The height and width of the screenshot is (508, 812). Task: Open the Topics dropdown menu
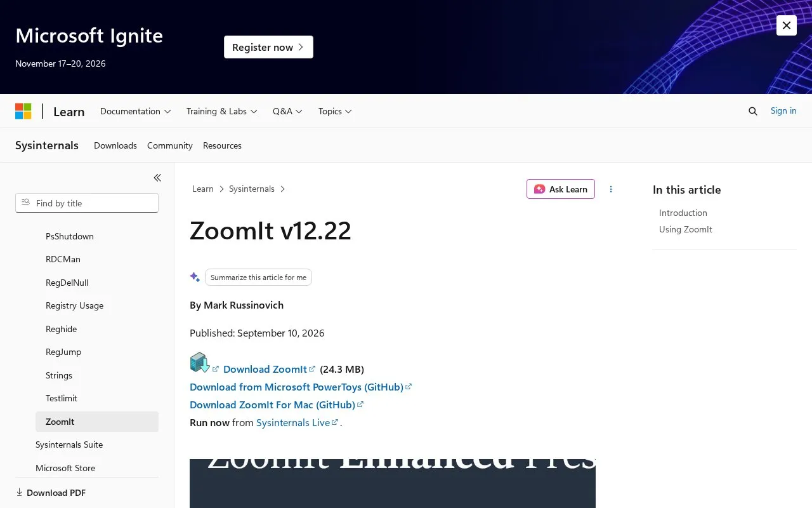pyautogui.click(x=335, y=111)
